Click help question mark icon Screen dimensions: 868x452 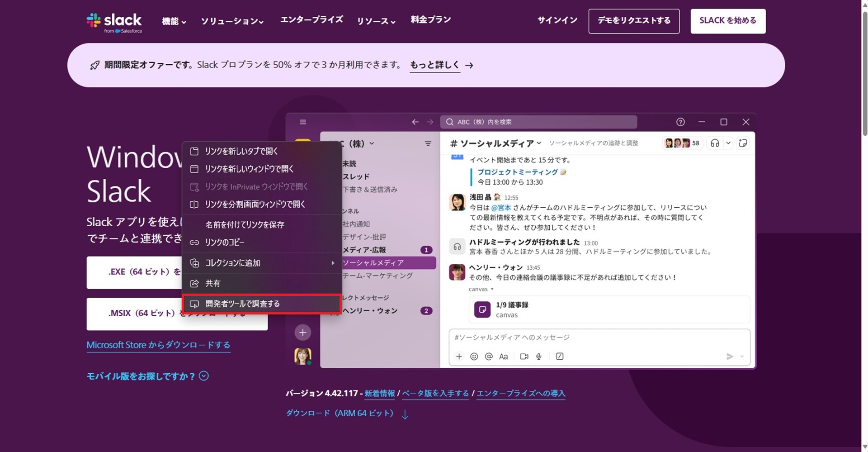[x=680, y=122]
